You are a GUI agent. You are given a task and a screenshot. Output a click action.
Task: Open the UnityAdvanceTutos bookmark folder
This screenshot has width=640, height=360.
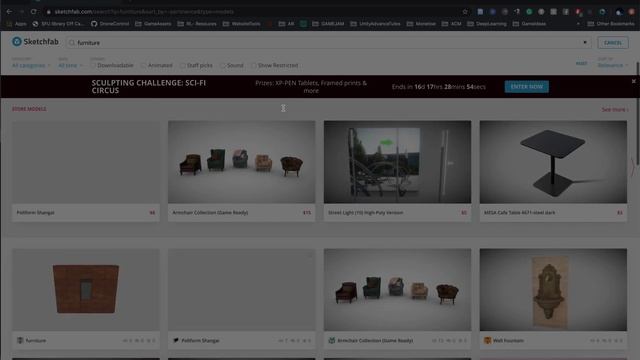(375, 24)
